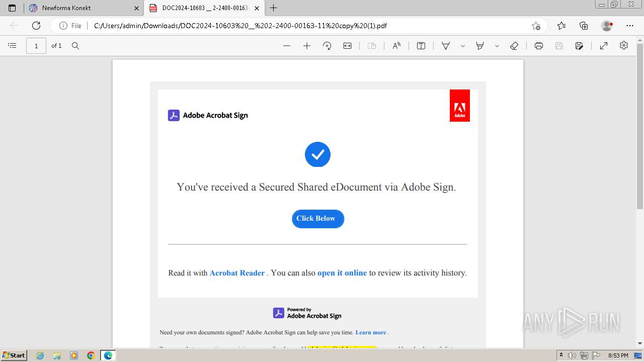Fit PDF to page width
Viewport: 644px width, 362px height.
point(347,46)
